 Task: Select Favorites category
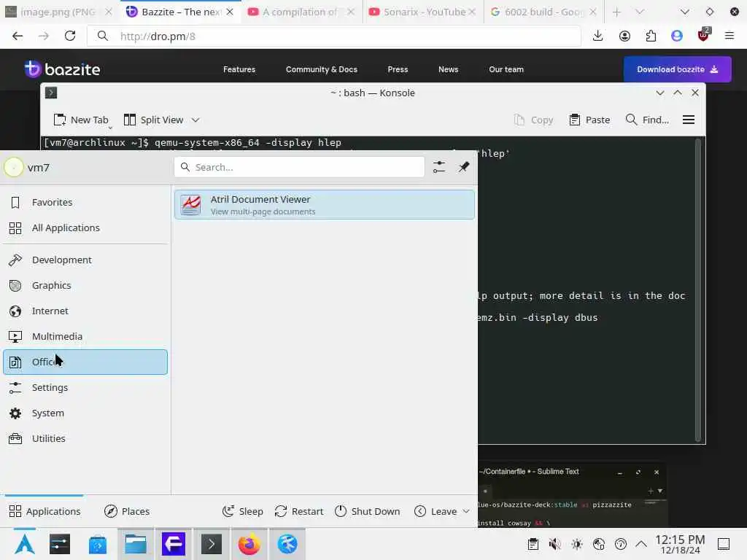pos(86,203)
